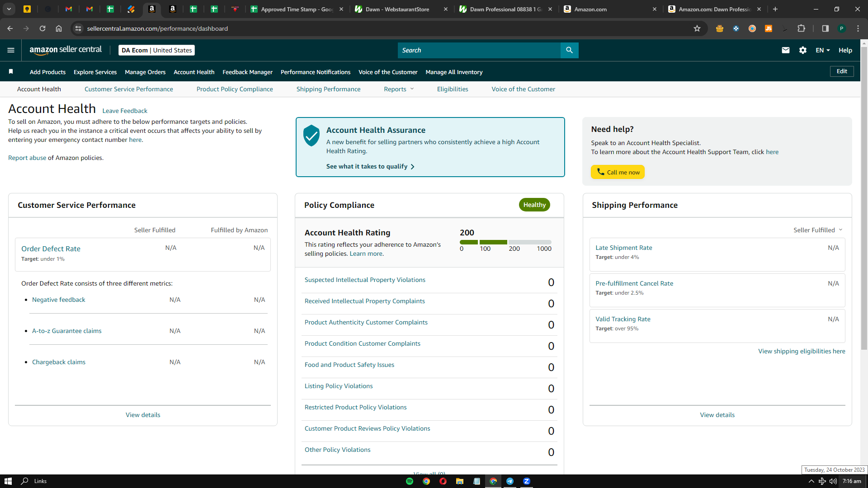Click the Healthy status badge
This screenshot has width=868, height=488.
(x=534, y=205)
